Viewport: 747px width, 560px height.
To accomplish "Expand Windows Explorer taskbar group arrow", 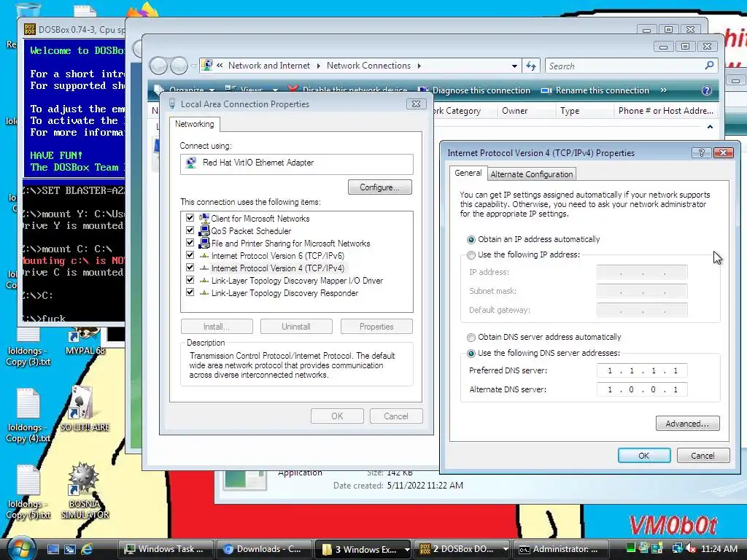I will (x=406, y=549).
